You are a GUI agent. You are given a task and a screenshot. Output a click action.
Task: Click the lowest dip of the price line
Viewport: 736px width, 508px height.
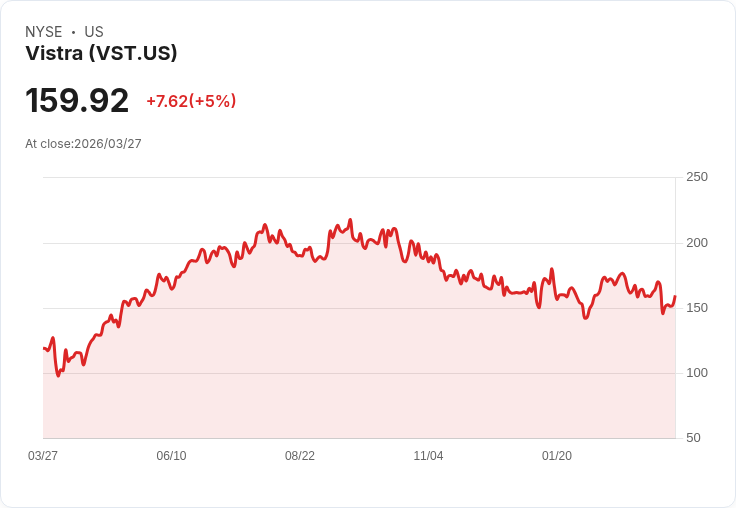58,376
